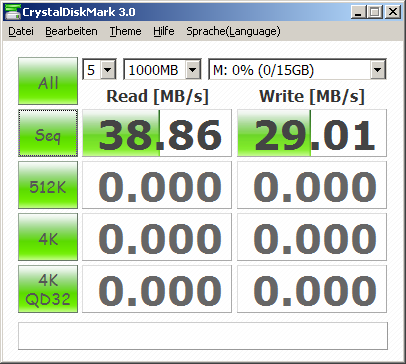Minimize the CrystalDiskMark window
Image resolution: width=406 pixels, height=364 pixels.
pos(358,12)
